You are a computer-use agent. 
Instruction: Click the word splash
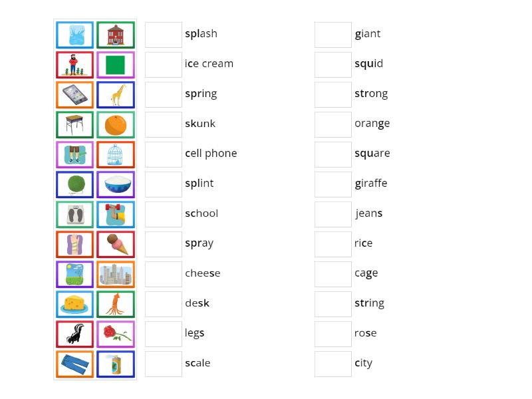point(201,34)
